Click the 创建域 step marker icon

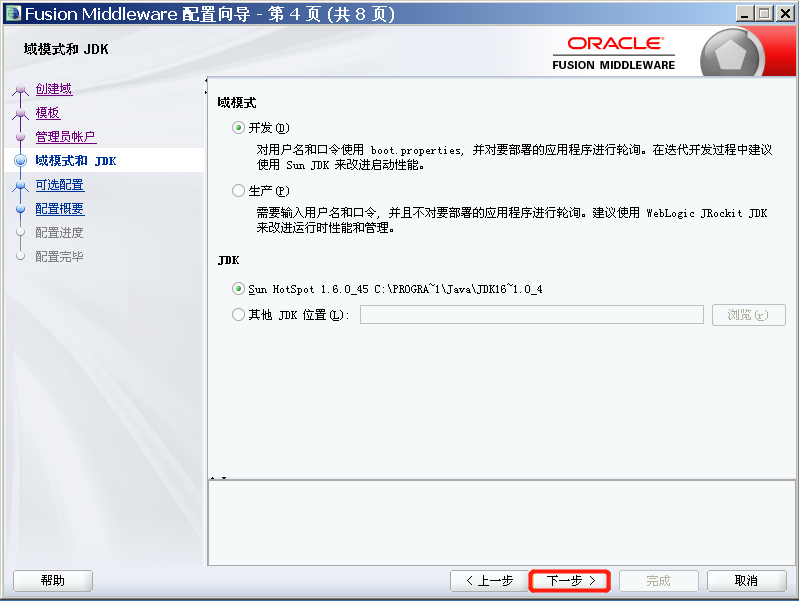20,90
